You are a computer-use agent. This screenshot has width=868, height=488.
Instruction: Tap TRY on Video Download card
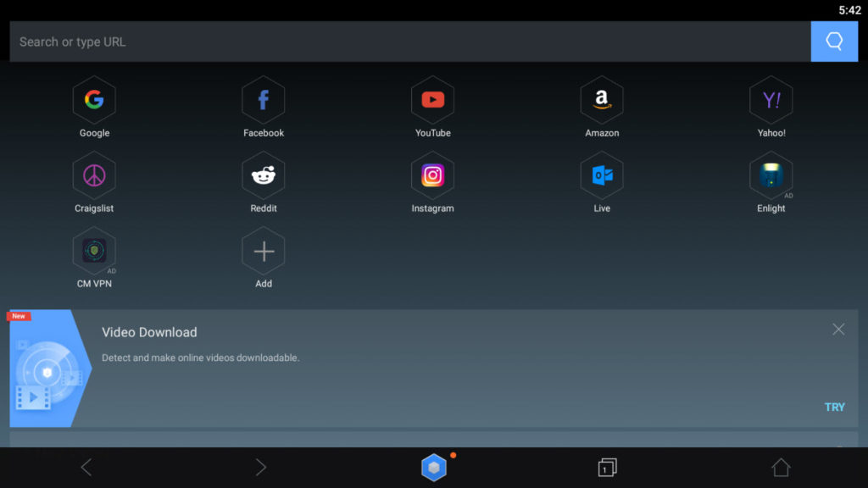[834, 408]
